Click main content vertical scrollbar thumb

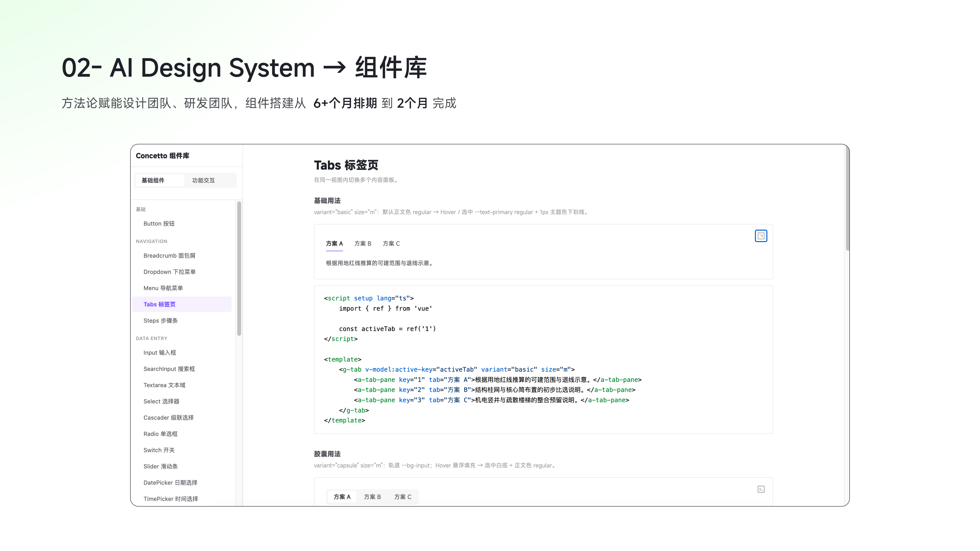pos(847,198)
